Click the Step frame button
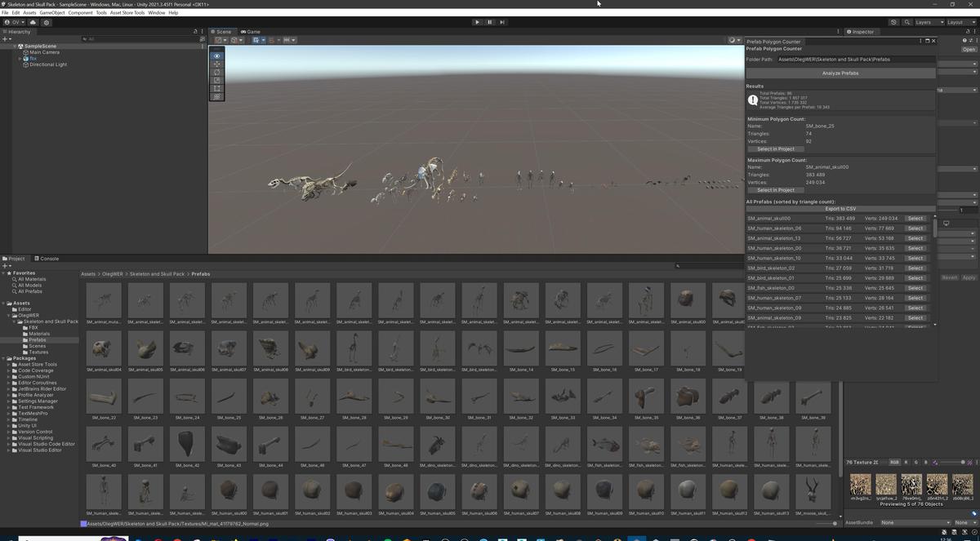 (x=502, y=22)
